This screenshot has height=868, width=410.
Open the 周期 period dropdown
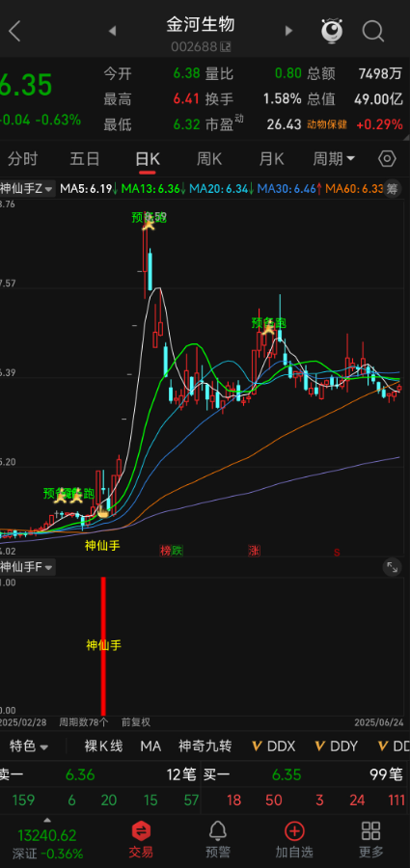tap(334, 159)
